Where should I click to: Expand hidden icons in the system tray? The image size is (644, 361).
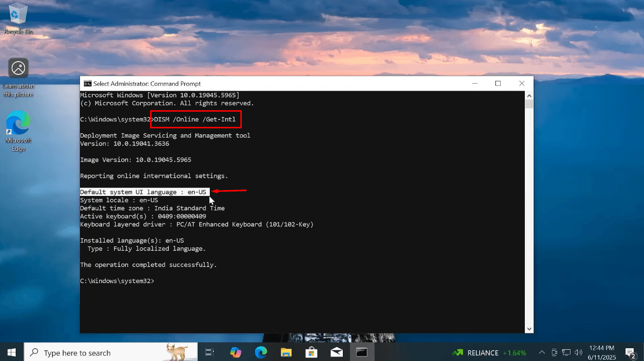coord(541,352)
